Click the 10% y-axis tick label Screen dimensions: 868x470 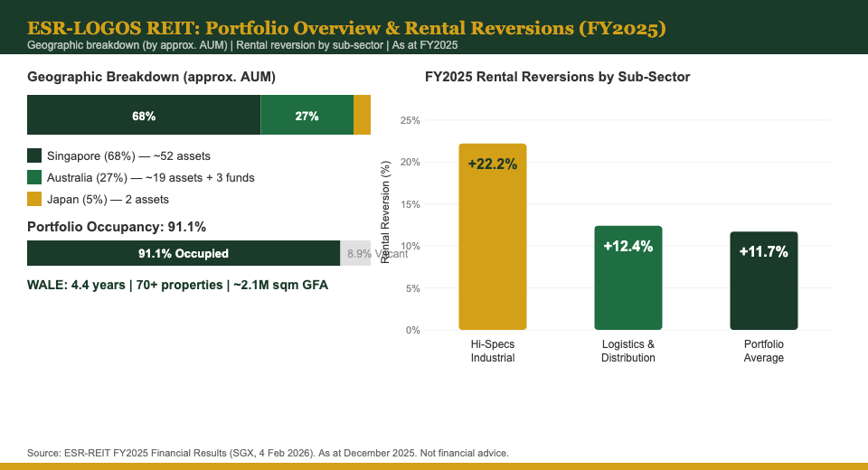click(x=410, y=247)
